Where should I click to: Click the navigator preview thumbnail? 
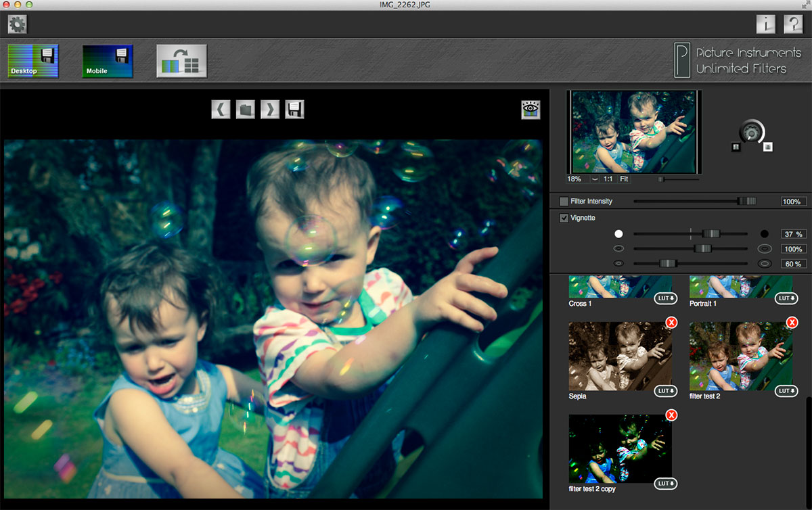point(634,132)
